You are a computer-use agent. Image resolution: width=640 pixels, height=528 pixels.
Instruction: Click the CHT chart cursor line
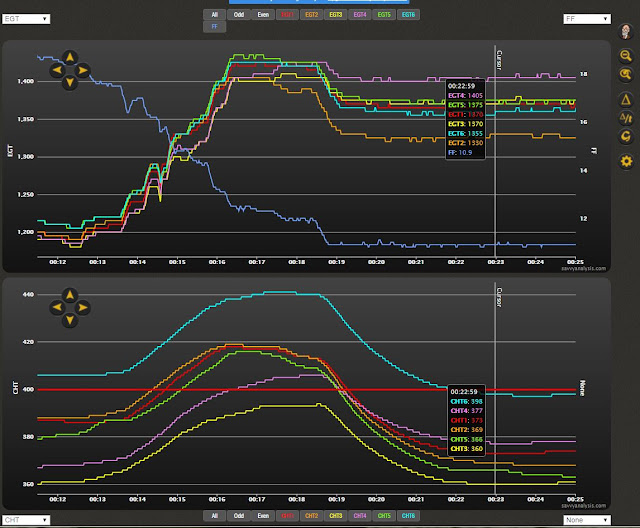[495, 388]
